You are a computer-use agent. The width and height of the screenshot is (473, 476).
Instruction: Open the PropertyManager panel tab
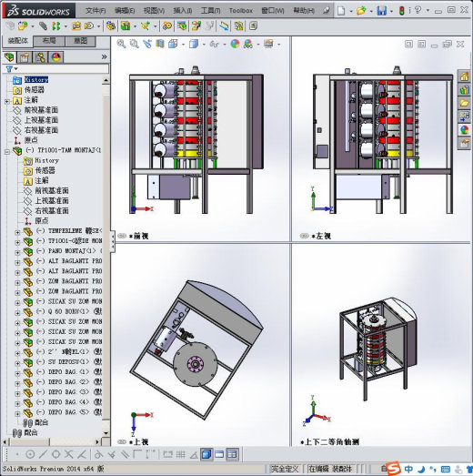[25, 57]
